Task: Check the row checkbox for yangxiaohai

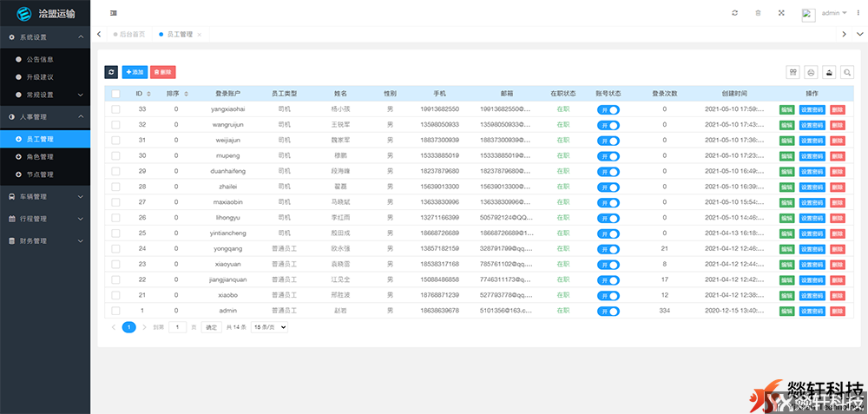Action: [x=115, y=109]
